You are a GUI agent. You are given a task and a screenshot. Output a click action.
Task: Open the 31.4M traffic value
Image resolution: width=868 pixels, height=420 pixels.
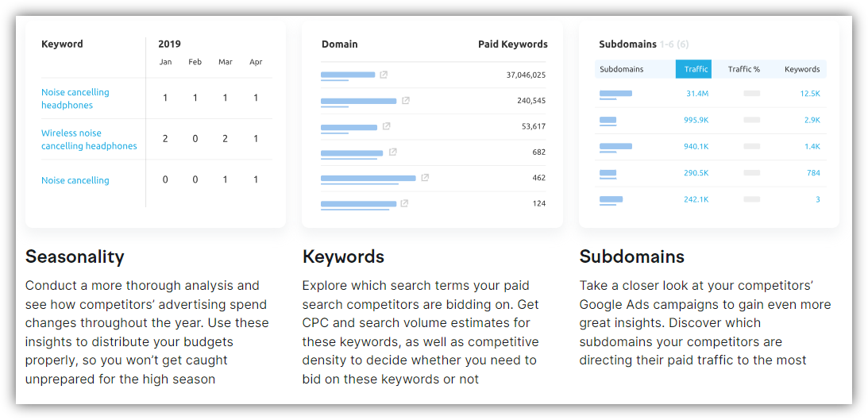click(x=697, y=94)
